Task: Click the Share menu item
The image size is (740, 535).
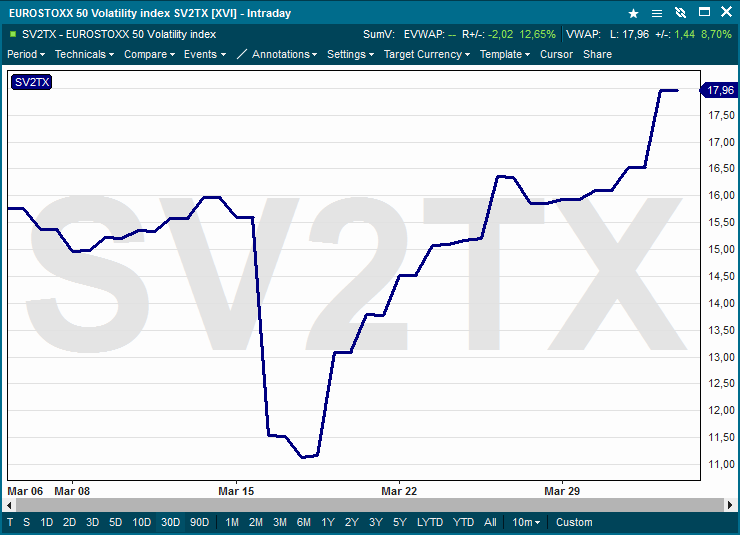Action: click(597, 54)
